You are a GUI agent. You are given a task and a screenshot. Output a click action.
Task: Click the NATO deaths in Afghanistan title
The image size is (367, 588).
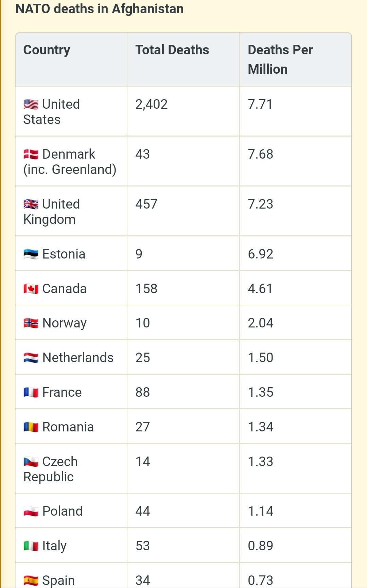[x=100, y=9]
